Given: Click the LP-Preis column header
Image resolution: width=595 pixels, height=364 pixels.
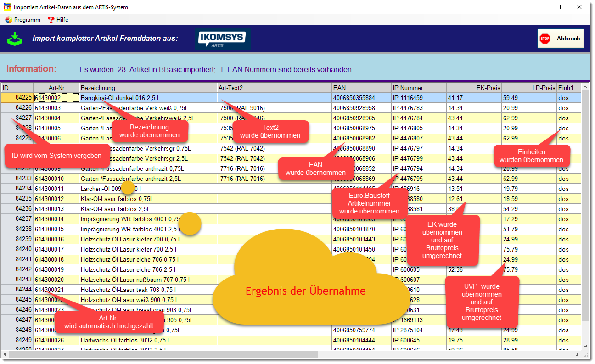Looking at the screenshot, I should point(529,88).
